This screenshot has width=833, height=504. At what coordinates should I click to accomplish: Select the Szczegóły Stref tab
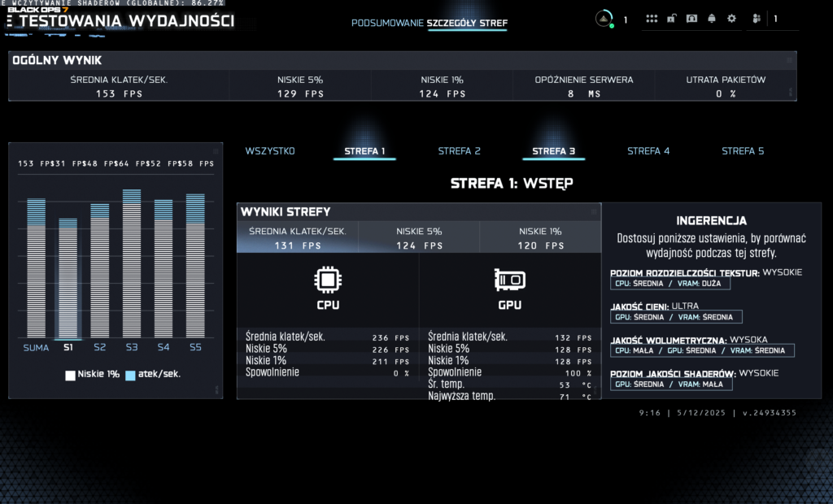pyautogui.click(x=467, y=23)
